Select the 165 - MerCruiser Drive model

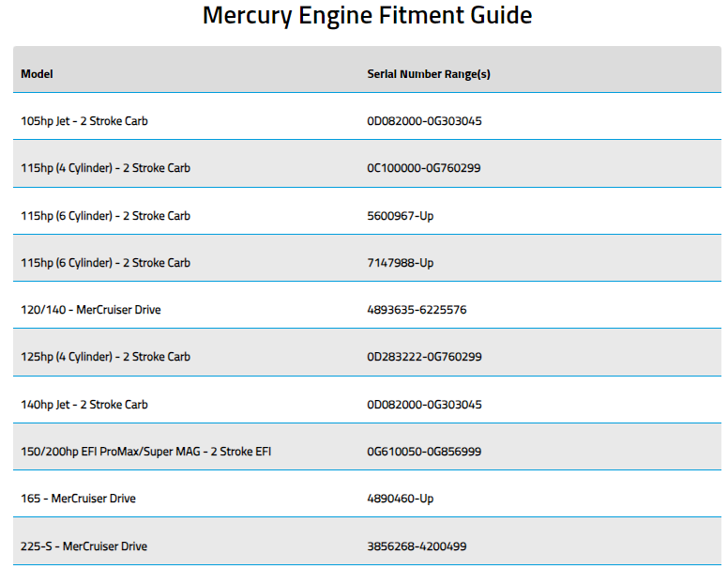[78, 499]
